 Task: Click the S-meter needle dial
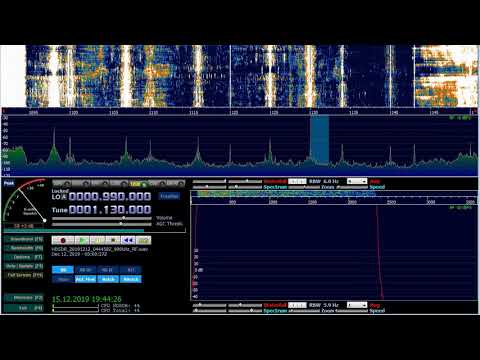click(x=24, y=201)
